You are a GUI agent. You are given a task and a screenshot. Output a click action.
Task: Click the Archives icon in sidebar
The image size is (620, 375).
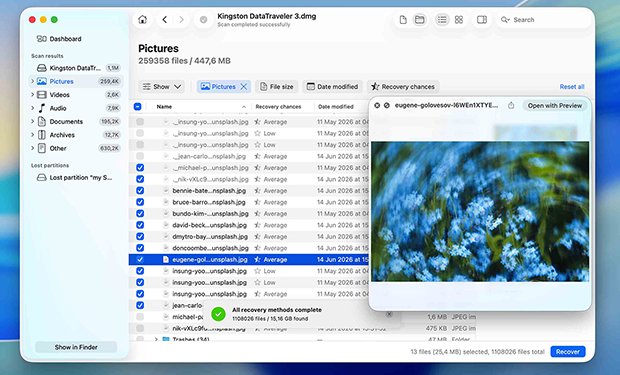tap(42, 135)
